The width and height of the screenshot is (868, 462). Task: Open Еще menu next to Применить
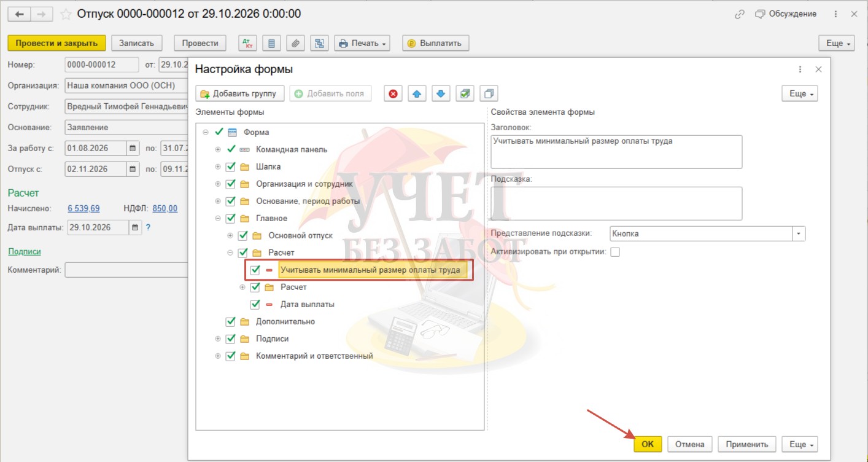coord(800,444)
